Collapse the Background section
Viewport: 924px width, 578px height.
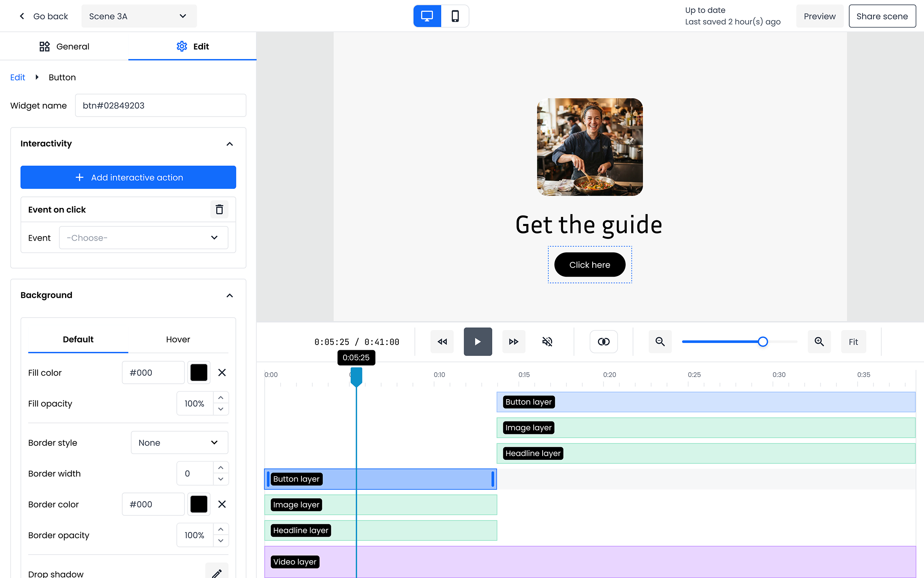(x=229, y=296)
